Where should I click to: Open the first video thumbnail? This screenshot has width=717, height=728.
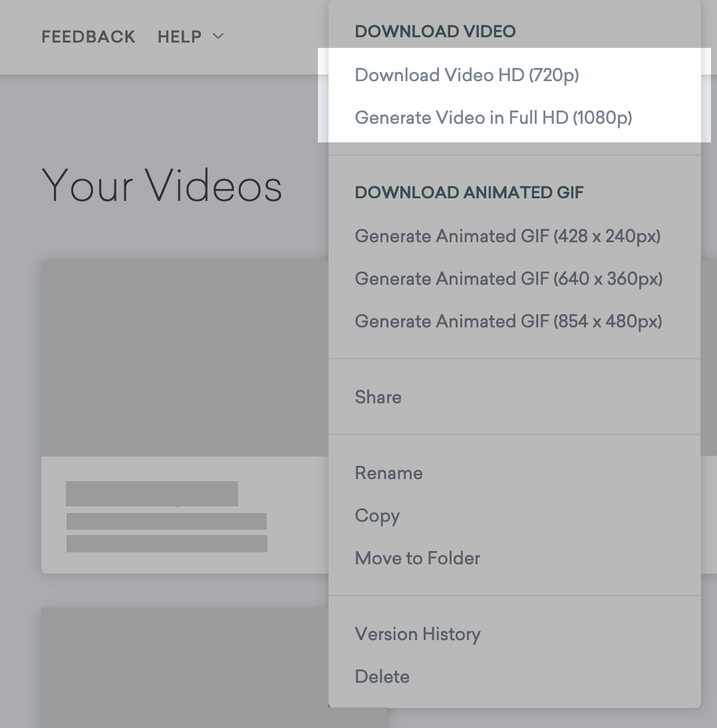184,357
